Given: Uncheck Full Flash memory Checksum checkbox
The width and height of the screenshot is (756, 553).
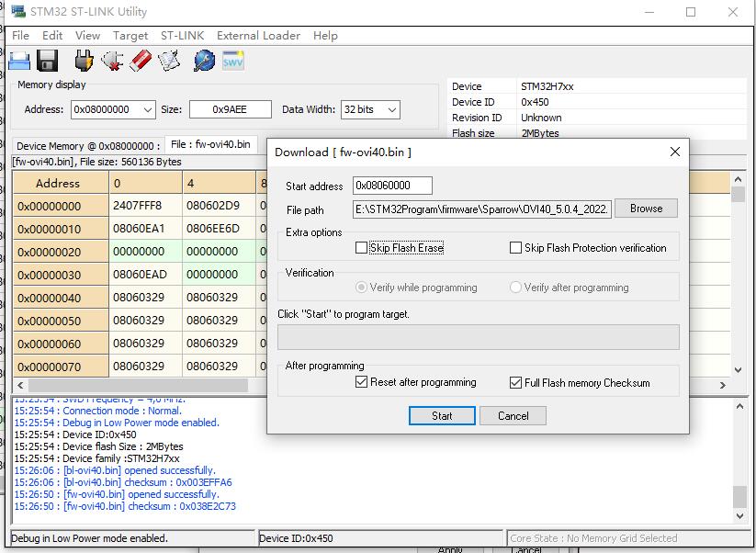Looking at the screenshot, I should [515, 383].
